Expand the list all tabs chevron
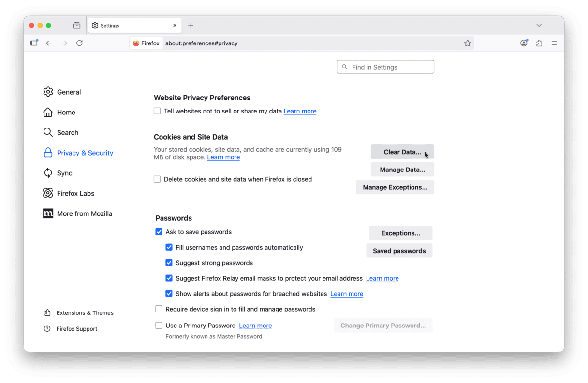The image size is (588, 383). point(539,25)
